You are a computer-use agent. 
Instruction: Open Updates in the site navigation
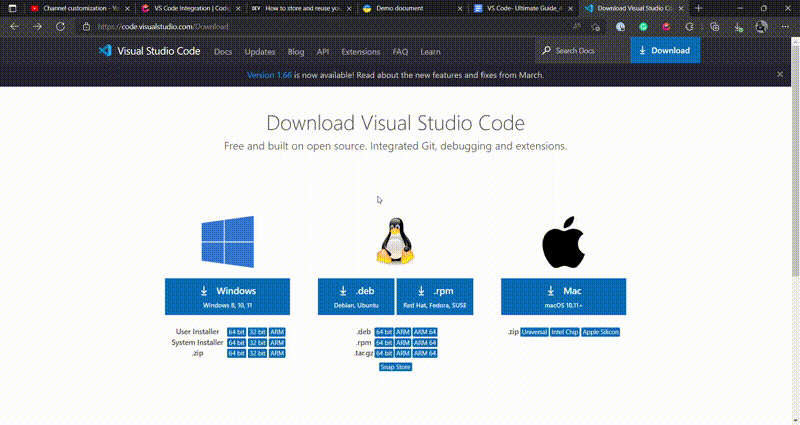coord(260,52)
